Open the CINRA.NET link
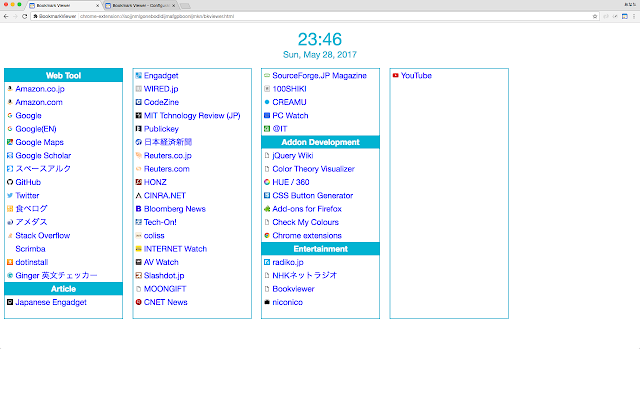Image resolution: width=640 pixels, height=400 pixels. tap(164, 196)
